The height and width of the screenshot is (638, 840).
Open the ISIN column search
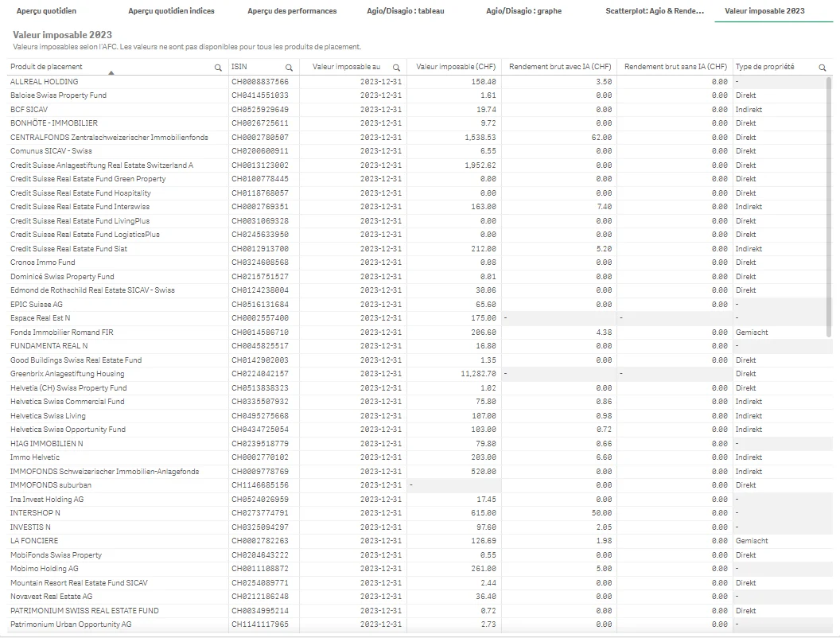coord(289,68)
